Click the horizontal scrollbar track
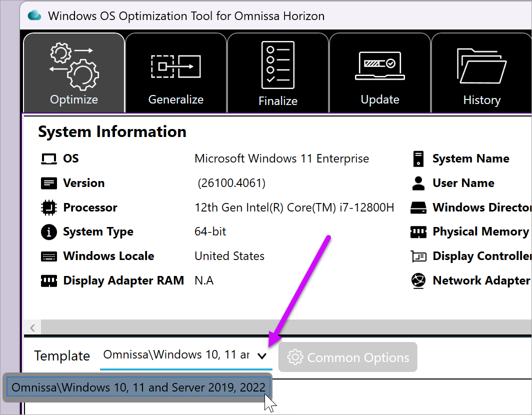 (x=286, y=327)
